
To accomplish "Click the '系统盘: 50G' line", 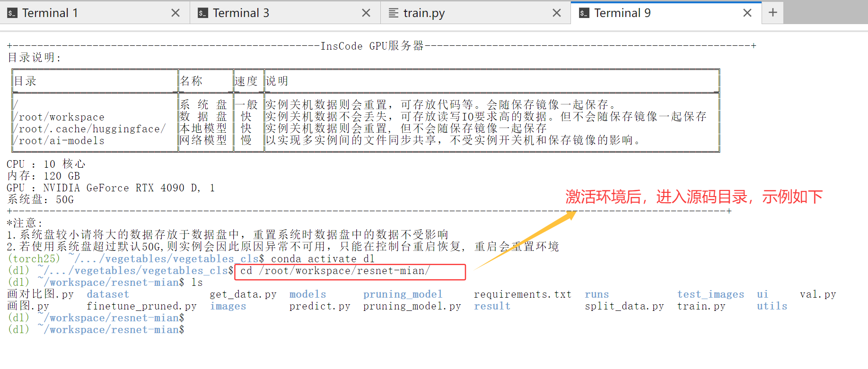I will click(x=41, y=200).
